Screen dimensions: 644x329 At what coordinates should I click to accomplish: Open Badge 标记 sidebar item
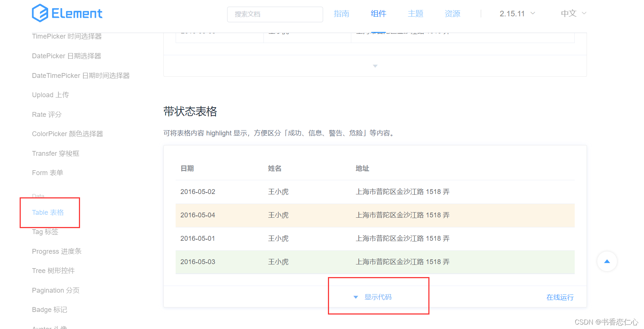click(50, 310)
